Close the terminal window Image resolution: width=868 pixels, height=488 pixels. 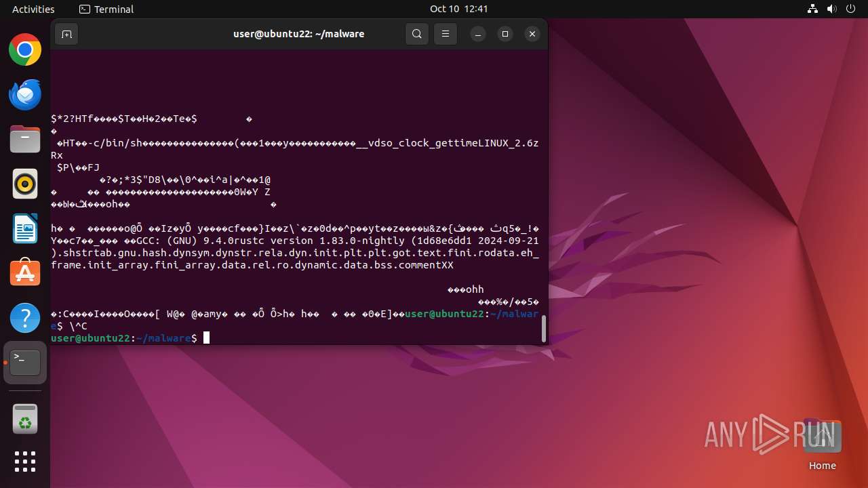pyautogui.click(x=532, y=34)
